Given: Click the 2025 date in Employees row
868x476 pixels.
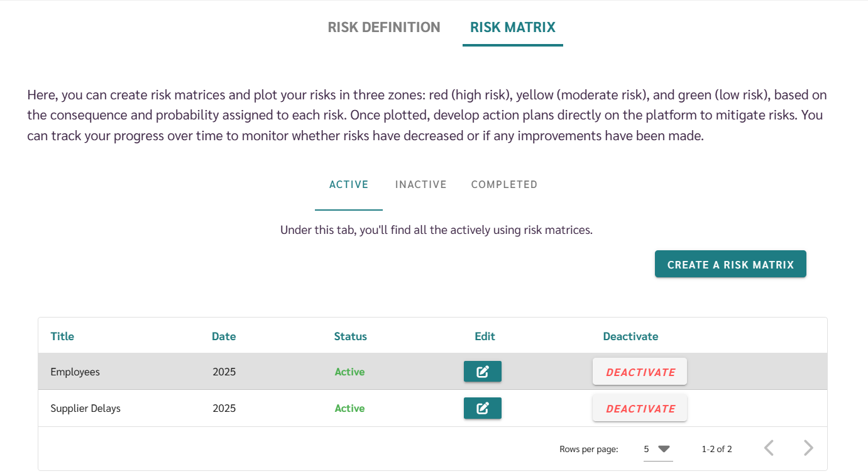Looking at the screenshot, I should (x=224, y=372).
